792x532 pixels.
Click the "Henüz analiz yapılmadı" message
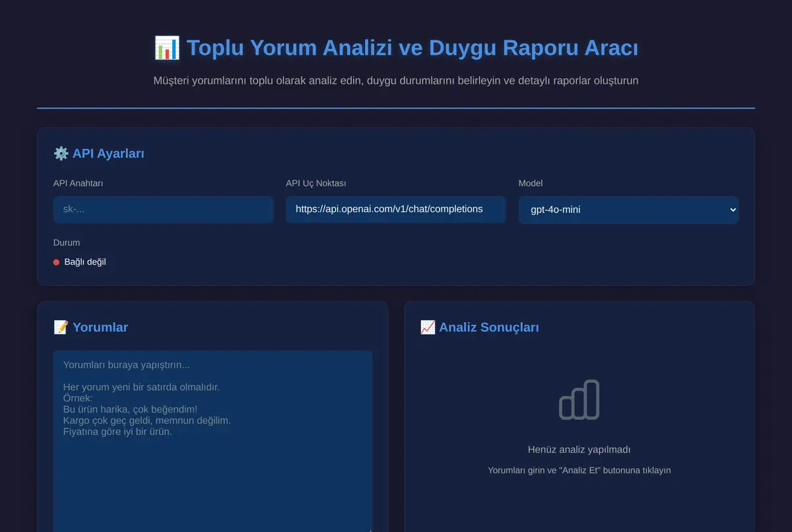(x=579, y=449)
